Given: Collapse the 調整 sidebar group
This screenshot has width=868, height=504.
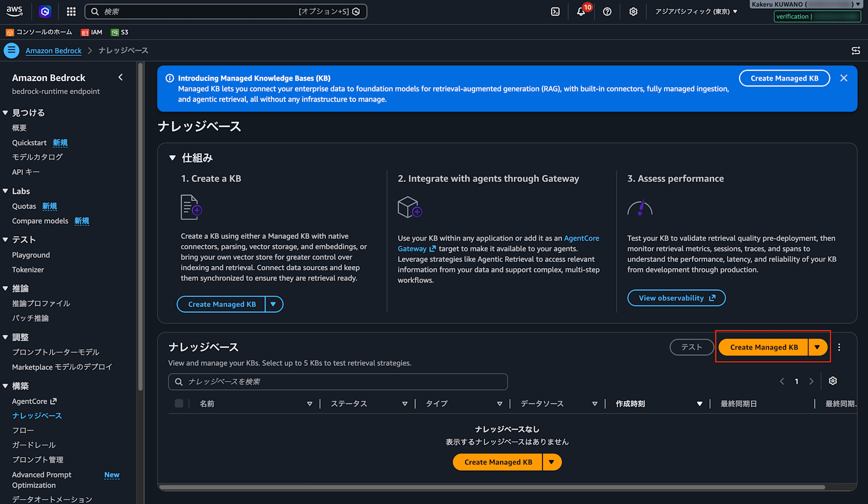Looking at the screenshot, I should (x=6, y=337).
